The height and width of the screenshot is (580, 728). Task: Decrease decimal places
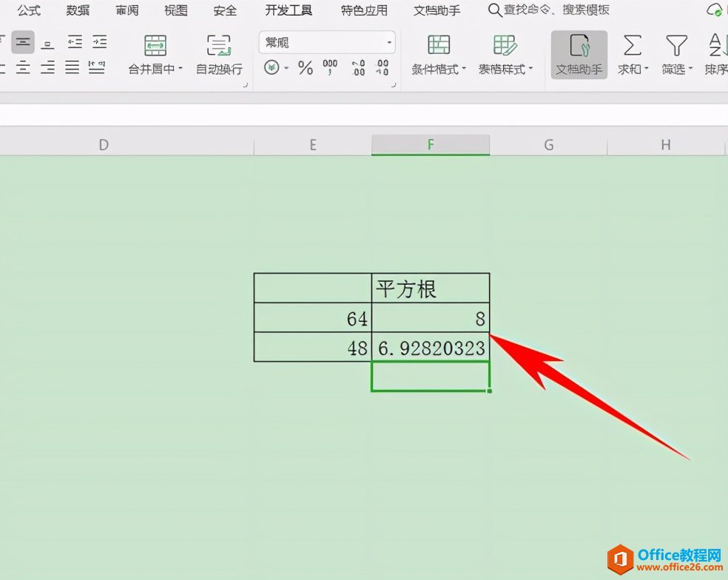pos(382,68)
